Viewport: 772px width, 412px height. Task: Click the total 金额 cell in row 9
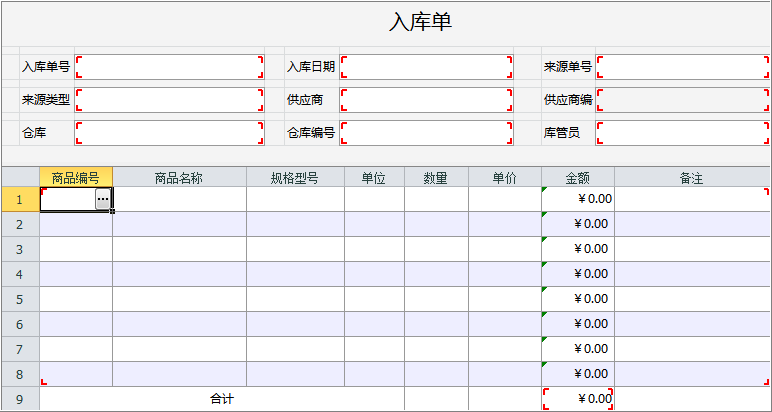click(578, 399)
